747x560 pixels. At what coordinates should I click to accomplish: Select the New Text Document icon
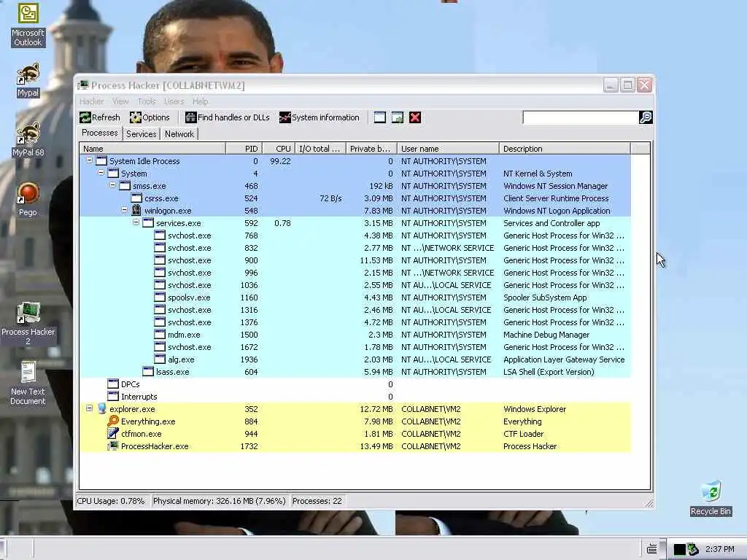(28, 383)
